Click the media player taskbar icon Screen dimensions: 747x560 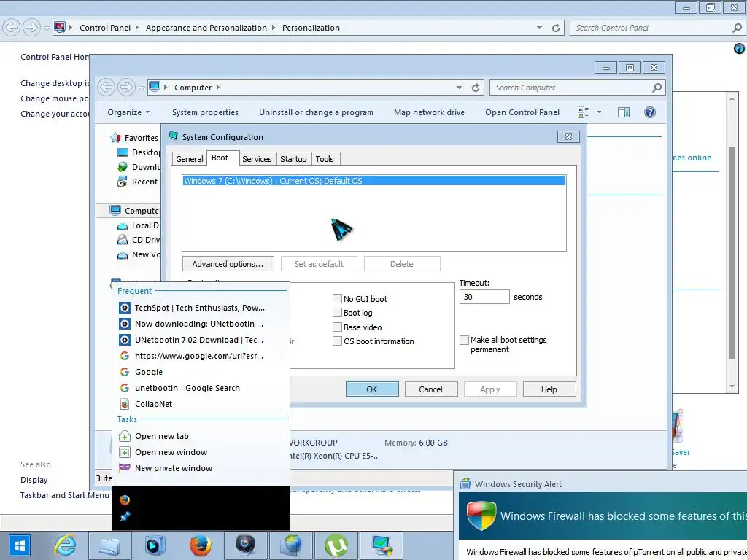(155, 545)
